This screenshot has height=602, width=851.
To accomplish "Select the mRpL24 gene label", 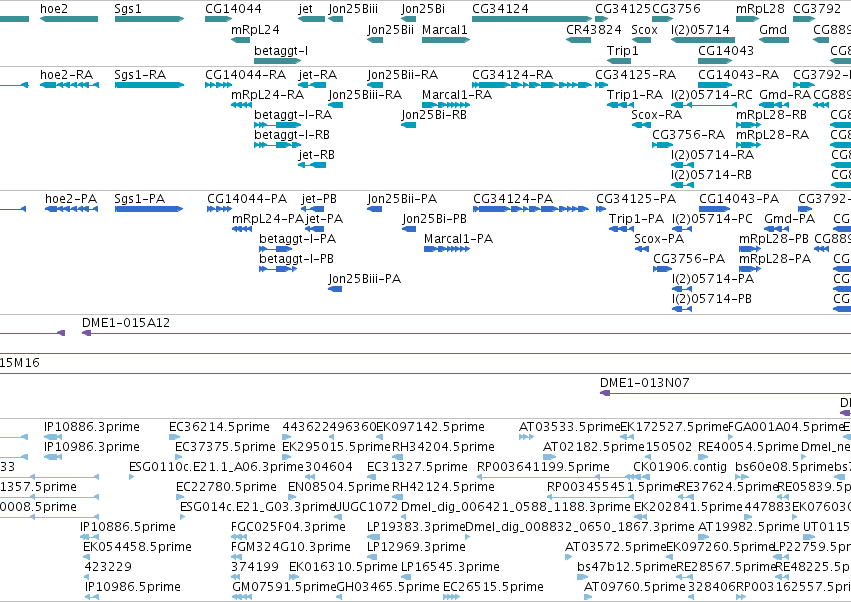I will pyautogui.click(x=255, y=30).
